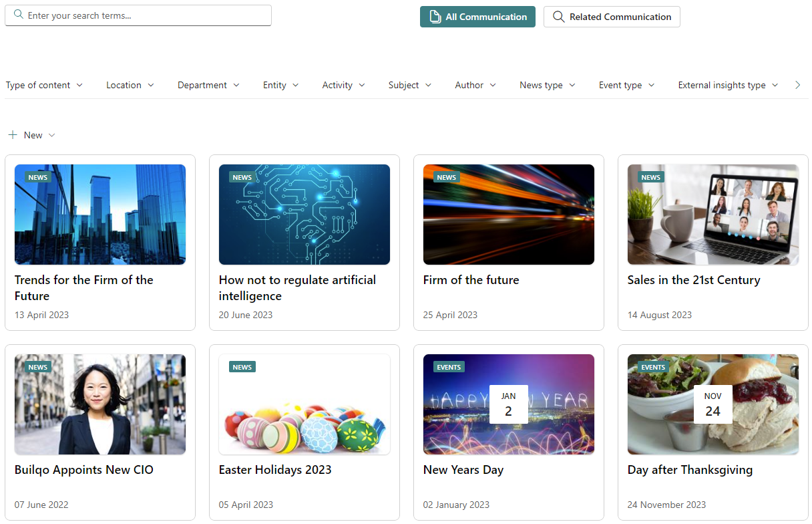Click the date 05 April 2023

[246, 505]
